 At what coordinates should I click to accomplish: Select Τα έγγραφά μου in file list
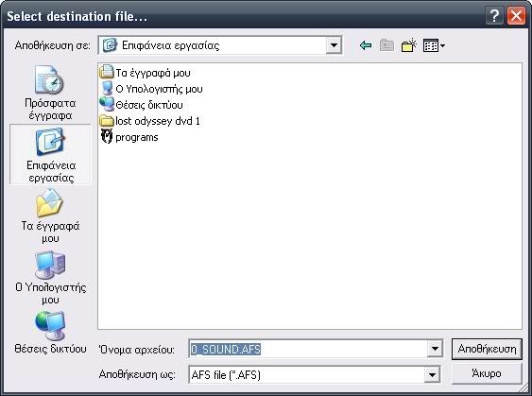coord(146,73)
